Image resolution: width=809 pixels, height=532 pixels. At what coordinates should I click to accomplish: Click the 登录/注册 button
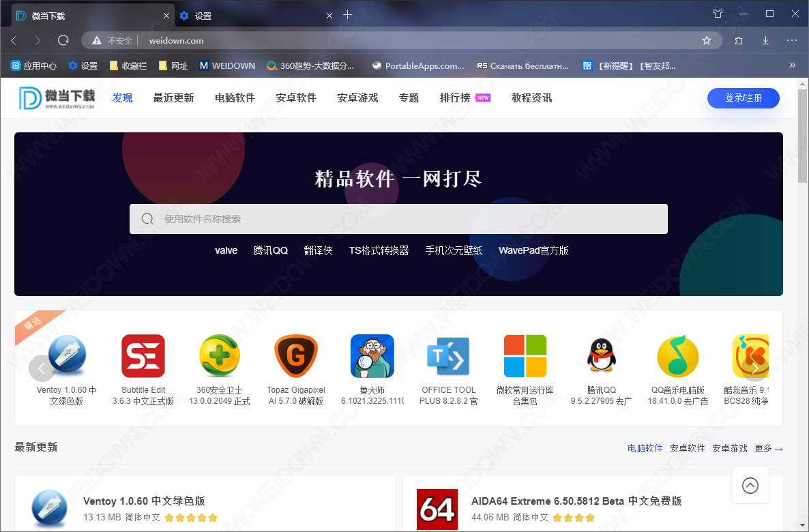click(744, 98)
